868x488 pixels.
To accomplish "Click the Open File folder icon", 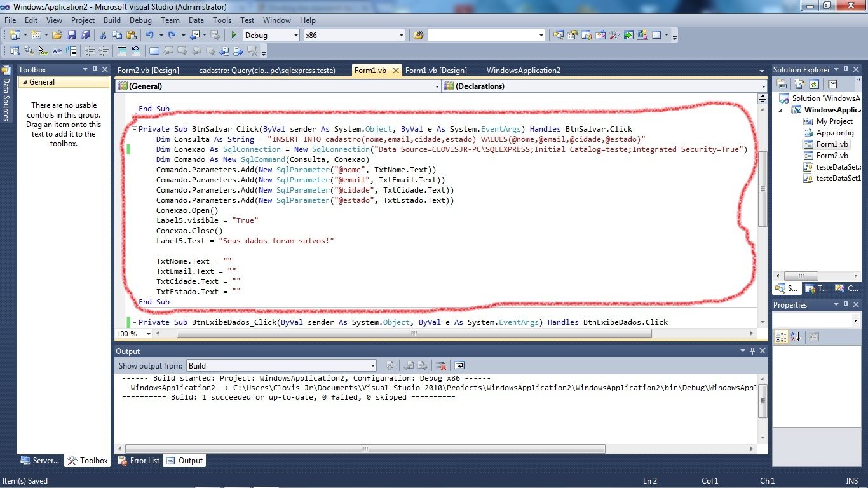I will (x=57, y=36).
